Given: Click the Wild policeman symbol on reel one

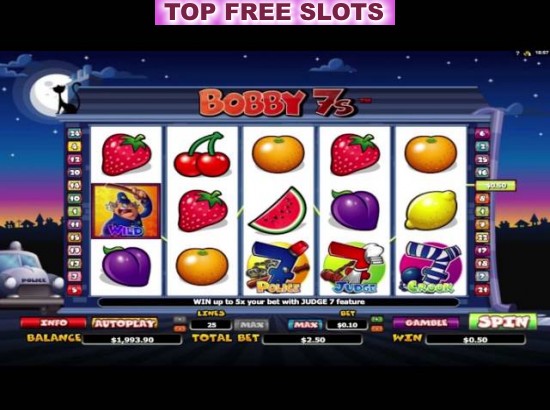Looking at the screenshot, I should pos(126,211).
